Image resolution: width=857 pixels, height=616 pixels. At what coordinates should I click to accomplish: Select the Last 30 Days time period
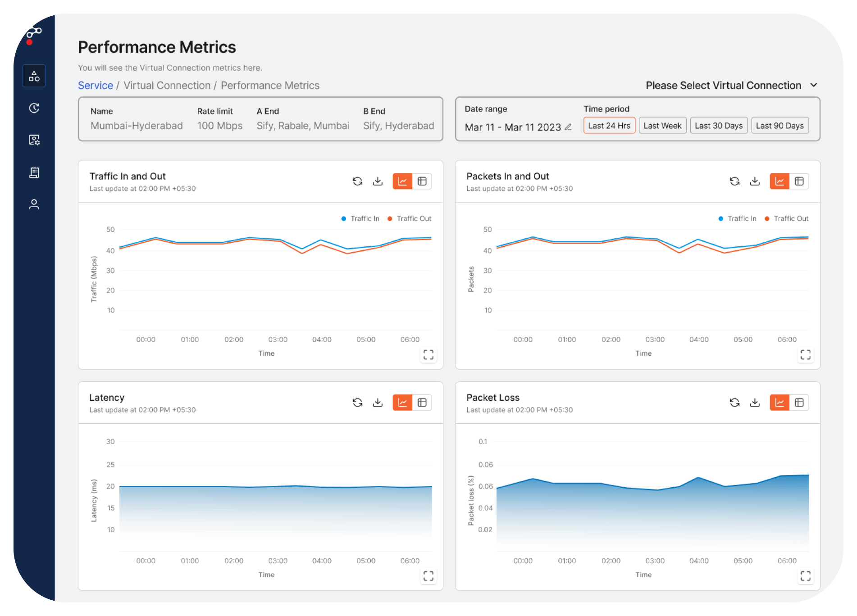[719, 126]
